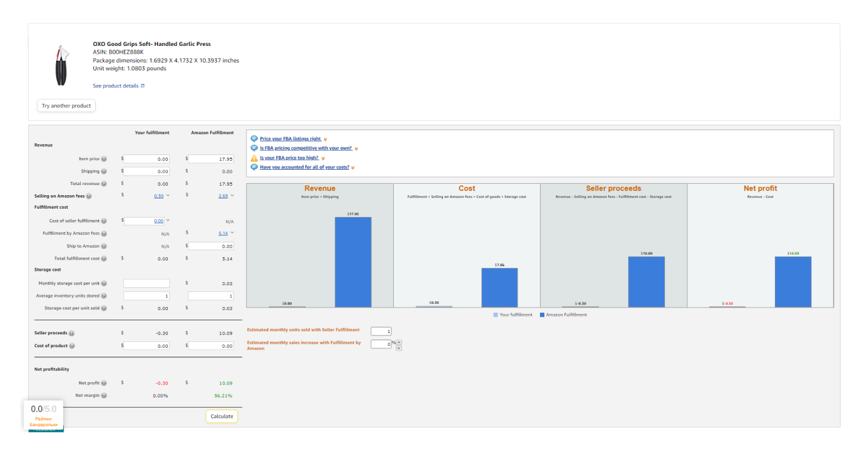The width and height of the screenshot is (868, 469).
Task: Open the Selling on Amazon fees help icon
Action: point(89,197)
